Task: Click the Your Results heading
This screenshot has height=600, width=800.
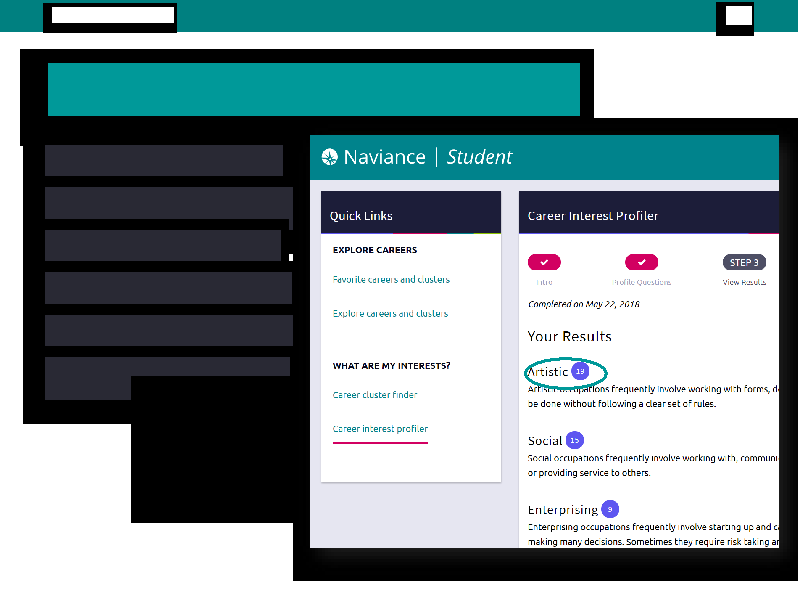Action: point(569,336)
